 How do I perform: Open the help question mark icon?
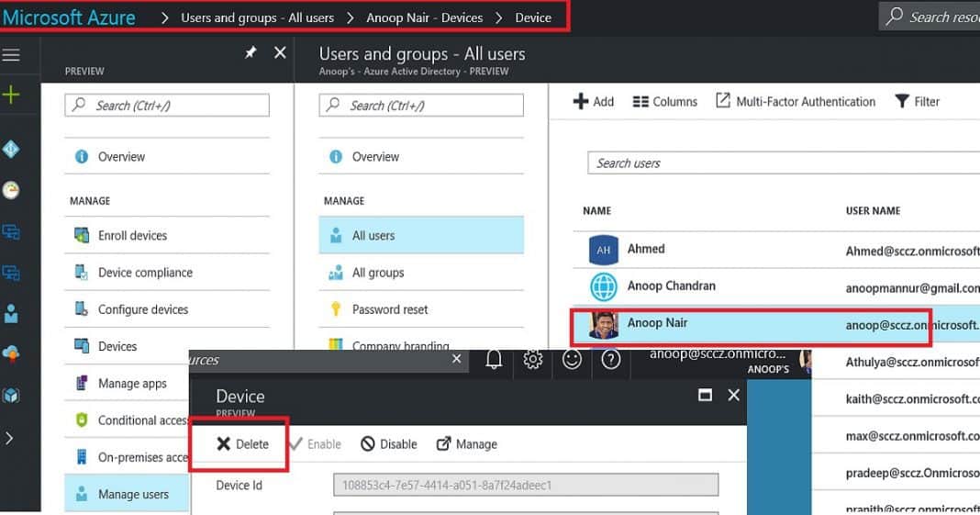pos(611,360)
